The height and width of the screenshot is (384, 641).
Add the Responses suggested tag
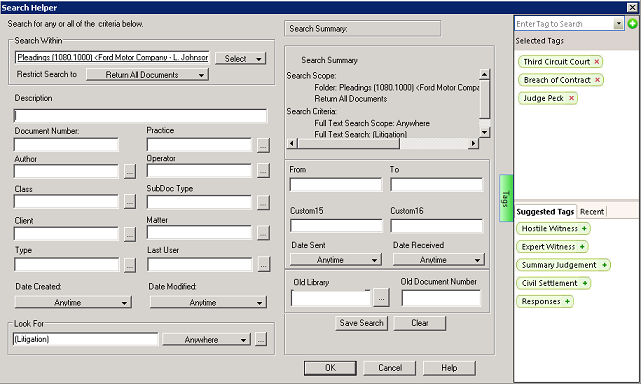tap(567, 301)
